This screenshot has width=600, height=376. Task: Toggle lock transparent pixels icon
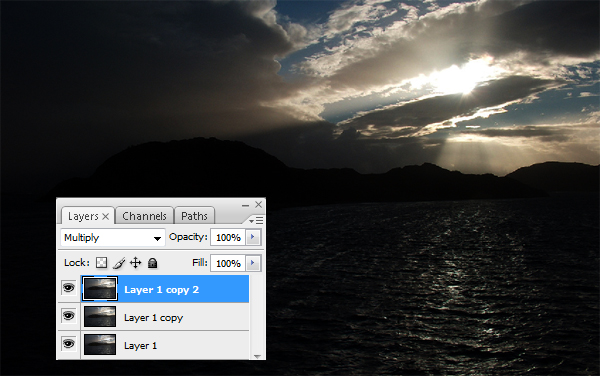tap(101, 263)
